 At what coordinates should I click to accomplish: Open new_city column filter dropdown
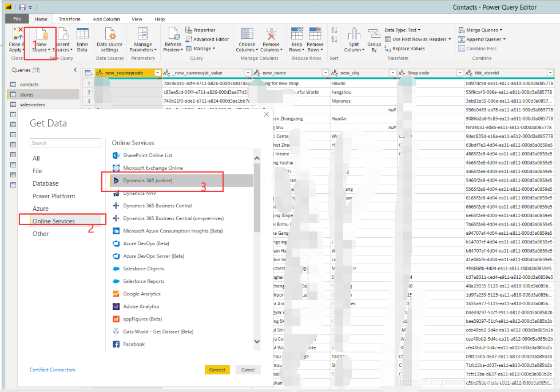[x=392, y=73]
